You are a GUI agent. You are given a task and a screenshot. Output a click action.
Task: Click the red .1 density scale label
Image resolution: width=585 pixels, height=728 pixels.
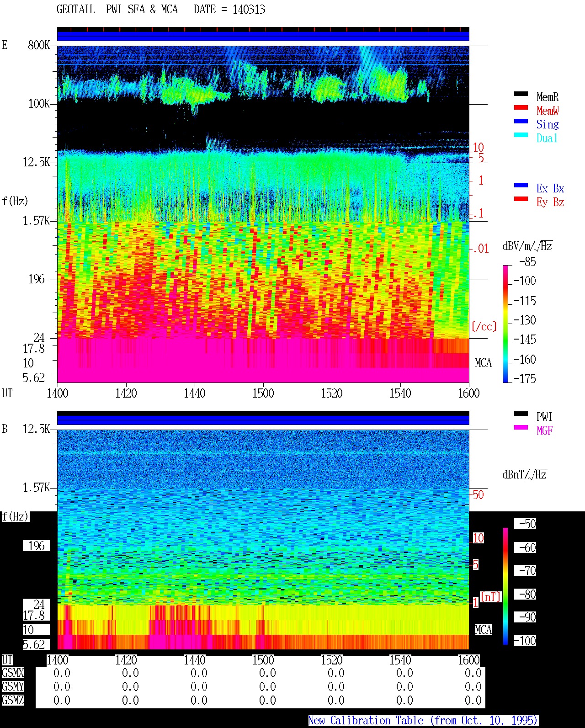pos(479,213)
